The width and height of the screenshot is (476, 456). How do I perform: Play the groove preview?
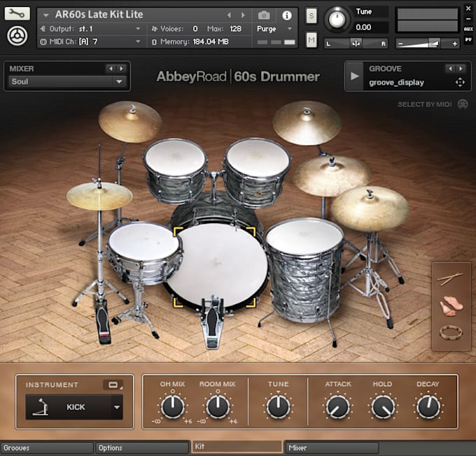pos(354,76)
